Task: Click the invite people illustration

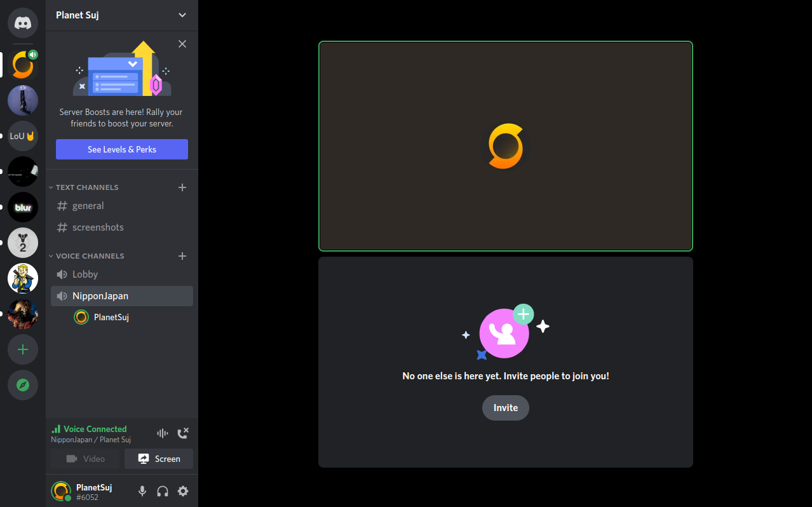Action: (x=506, y=332)
